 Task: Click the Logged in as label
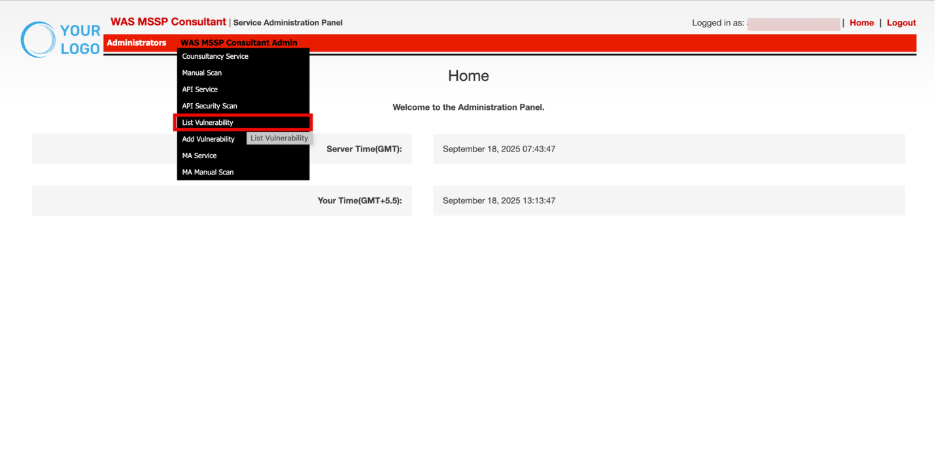pos(718,23)
